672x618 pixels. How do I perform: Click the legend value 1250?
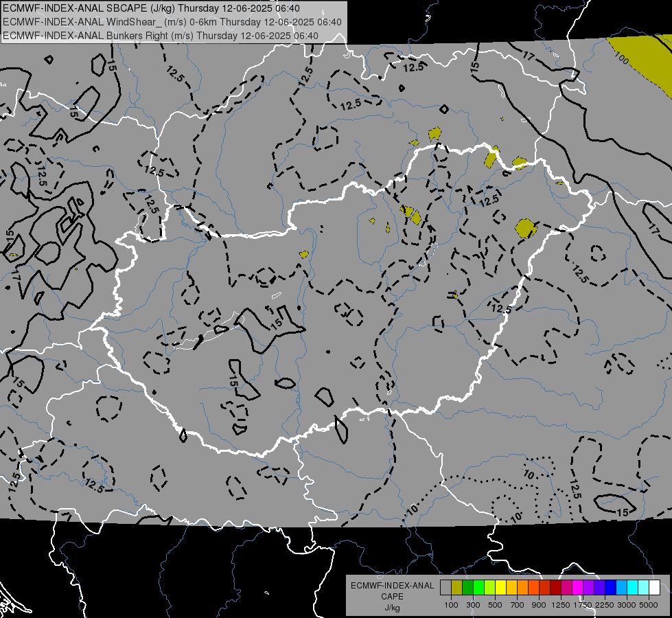click(x=561, y=605)
